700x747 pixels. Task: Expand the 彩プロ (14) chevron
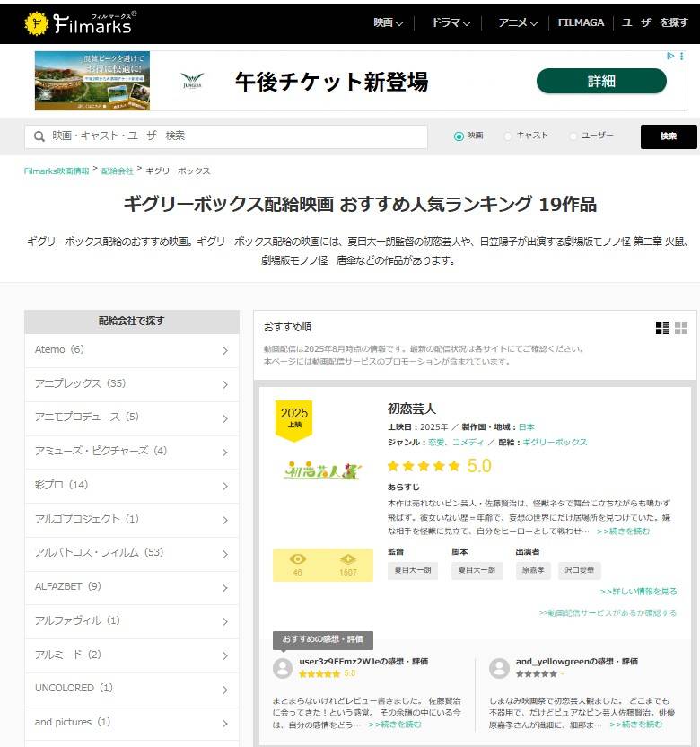click(x=225, y=486)
